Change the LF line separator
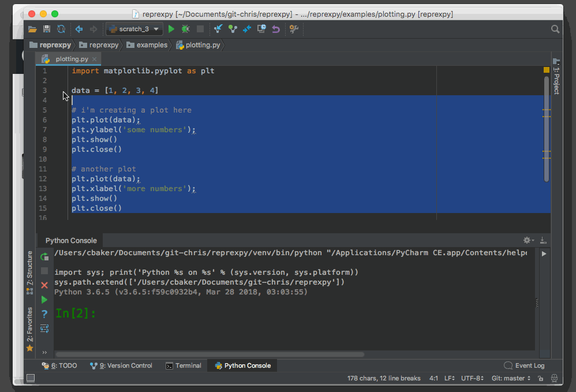This screenshot has width=576, height=392. (x=449, y=378)
